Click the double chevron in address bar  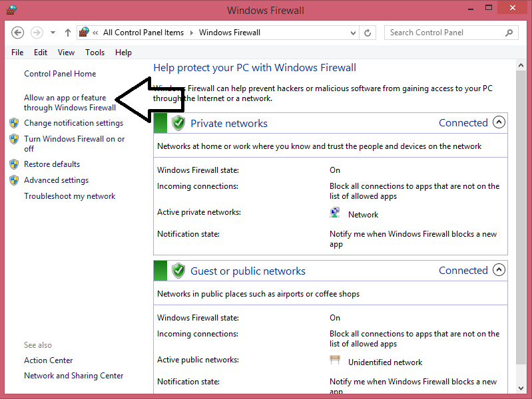(x=95, y=33)
